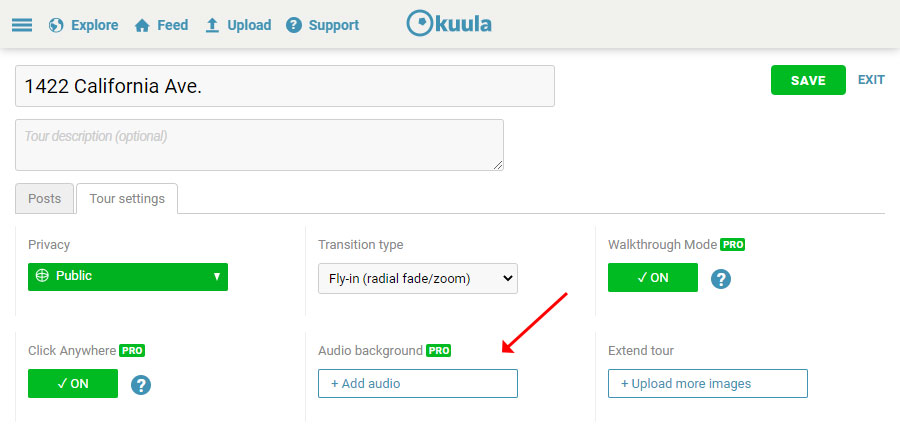Open the hamburger menu icon
900x436 pixels.
[22, 25]
